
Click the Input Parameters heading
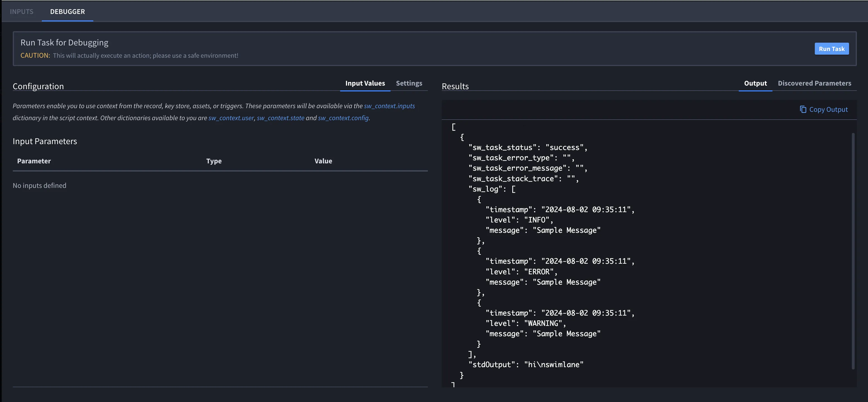[x=45, y=141]
